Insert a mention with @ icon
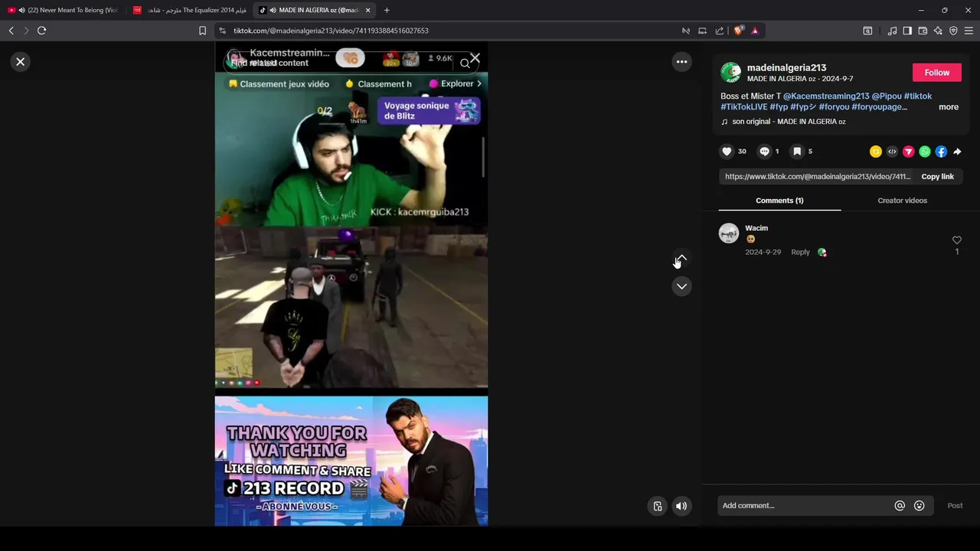The image size is (980, 551). pyautogui.click(x=900, y=506)
